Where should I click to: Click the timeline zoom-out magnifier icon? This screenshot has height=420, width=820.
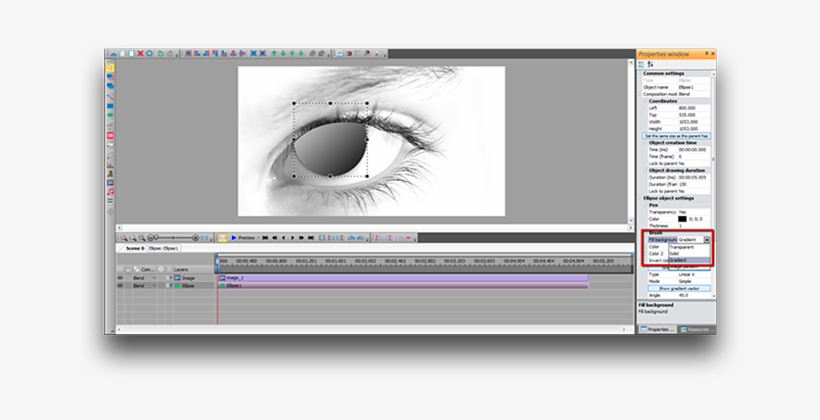point(133,238)
